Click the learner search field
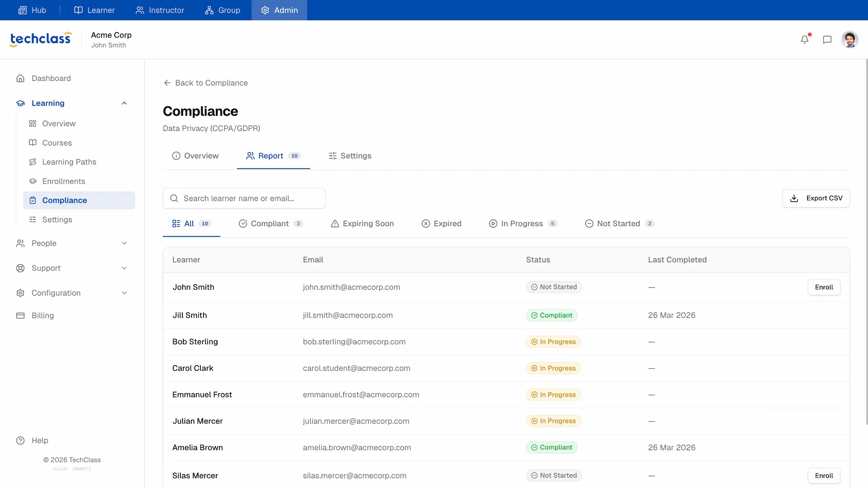Image resolution: width=868 pixels, height=488 pixels. [244, 198]
